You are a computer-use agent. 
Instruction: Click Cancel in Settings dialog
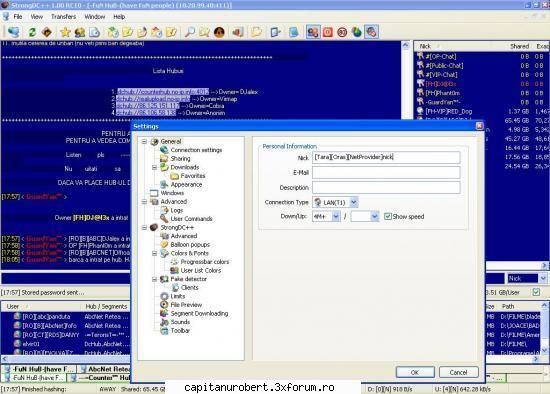click(458, 372)
